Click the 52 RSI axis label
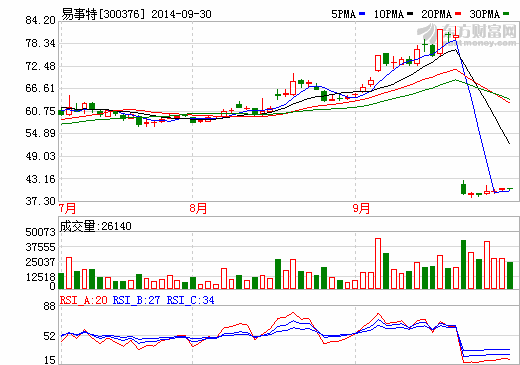The image size is (520, 365). coord(50,336)
